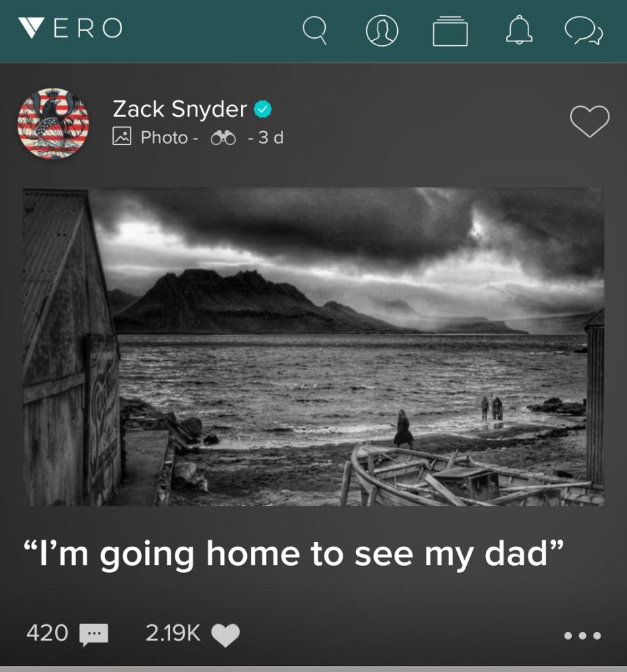Open search with the magnifier icon

click(314, 30)
